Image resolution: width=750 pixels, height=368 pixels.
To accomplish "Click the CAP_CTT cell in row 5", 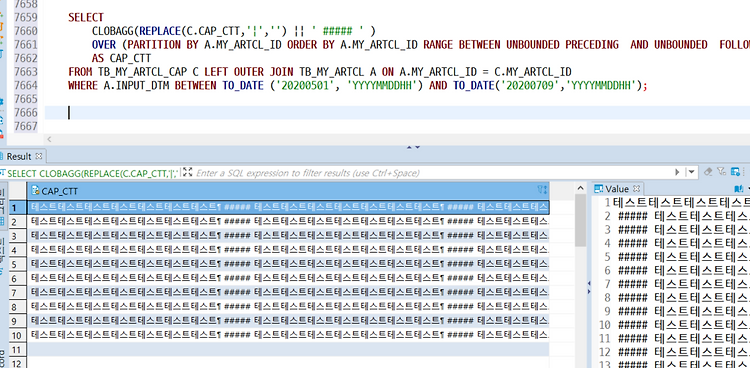I will (x=288, y=264).
